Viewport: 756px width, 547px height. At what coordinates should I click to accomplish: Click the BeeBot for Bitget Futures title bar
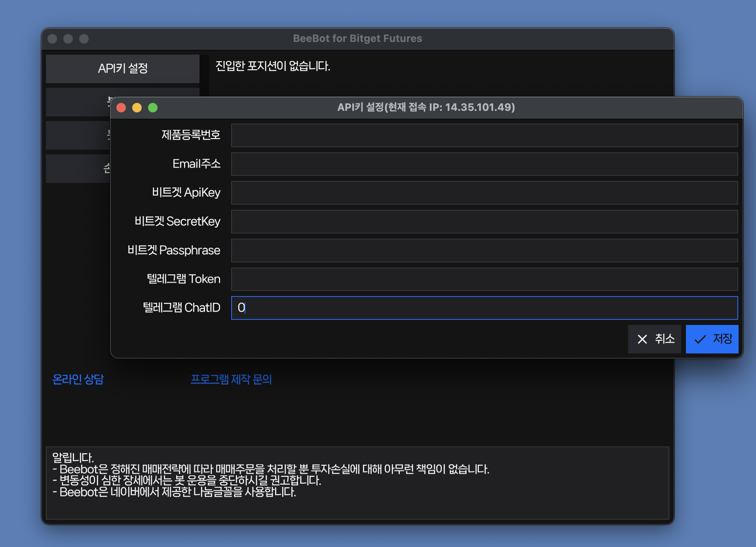(x=357, y=38)
